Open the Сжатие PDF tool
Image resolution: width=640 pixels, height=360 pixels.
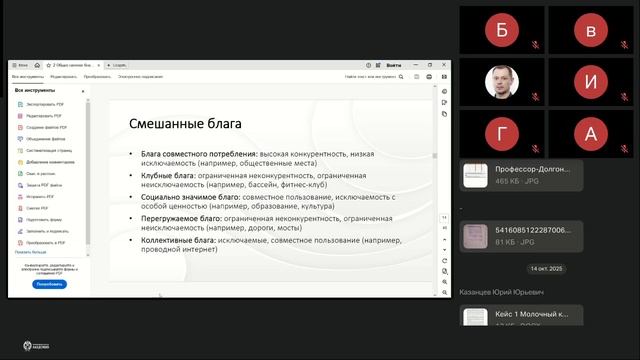(x=33, y=208)
